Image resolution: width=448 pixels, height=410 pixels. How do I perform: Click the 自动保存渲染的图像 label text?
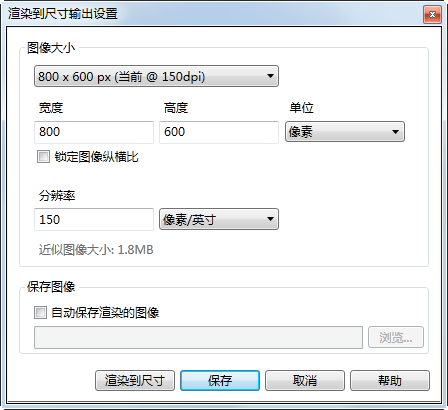(x=105, y=313)
